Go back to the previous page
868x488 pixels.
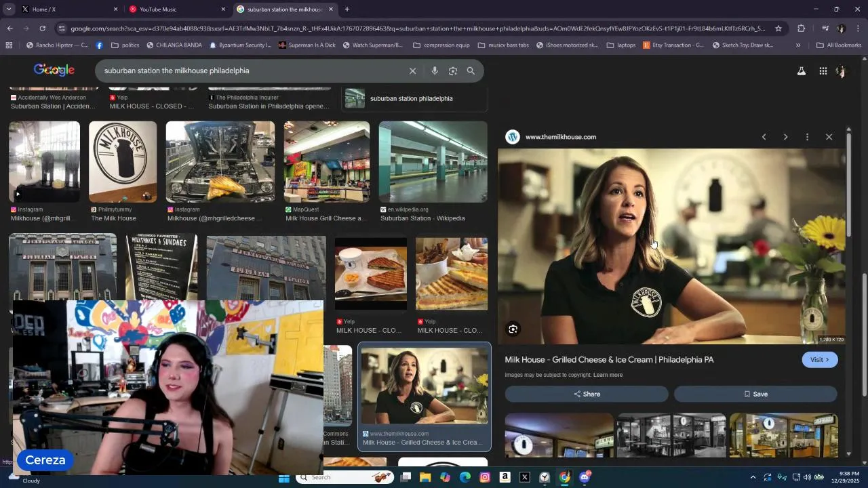tap(9, 28)
